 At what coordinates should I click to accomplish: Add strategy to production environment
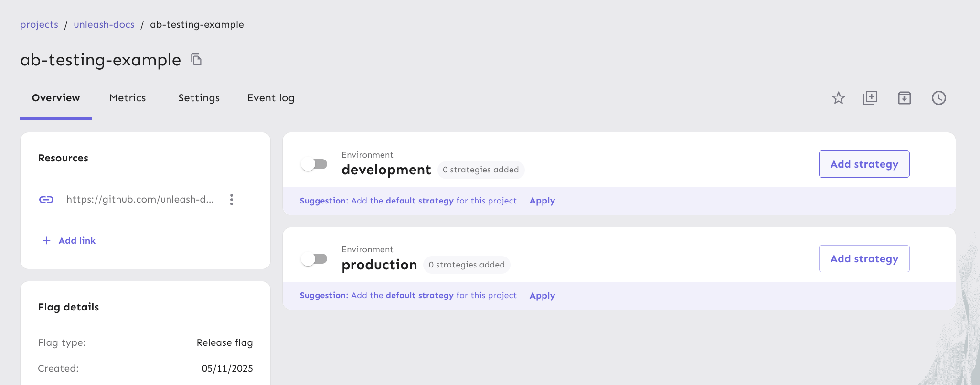[x=864, y=259]
